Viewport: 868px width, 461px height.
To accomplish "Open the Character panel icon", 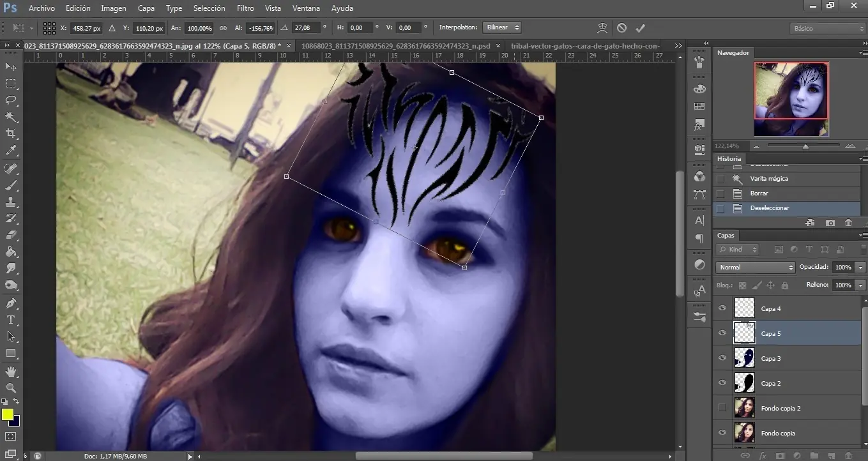I will pos(699,220).
